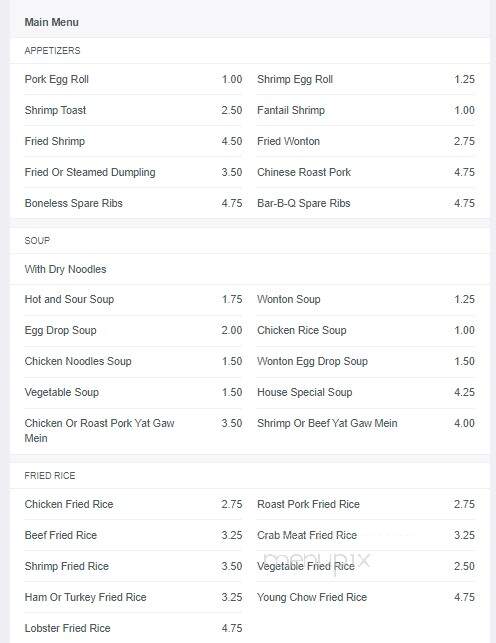496x643 pixels.
Task: Select House Special Soup entry
Action: (x=305, y=392)
